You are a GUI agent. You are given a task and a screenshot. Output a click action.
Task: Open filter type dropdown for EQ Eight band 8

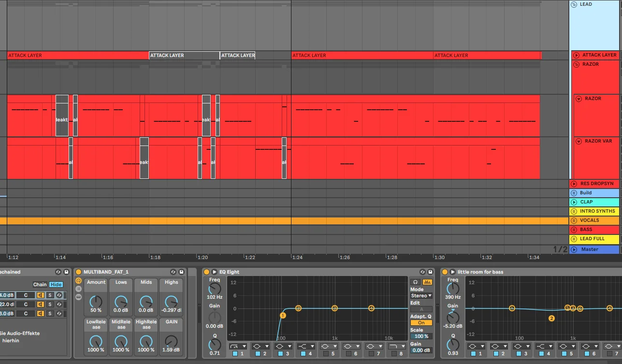[397, 347]
